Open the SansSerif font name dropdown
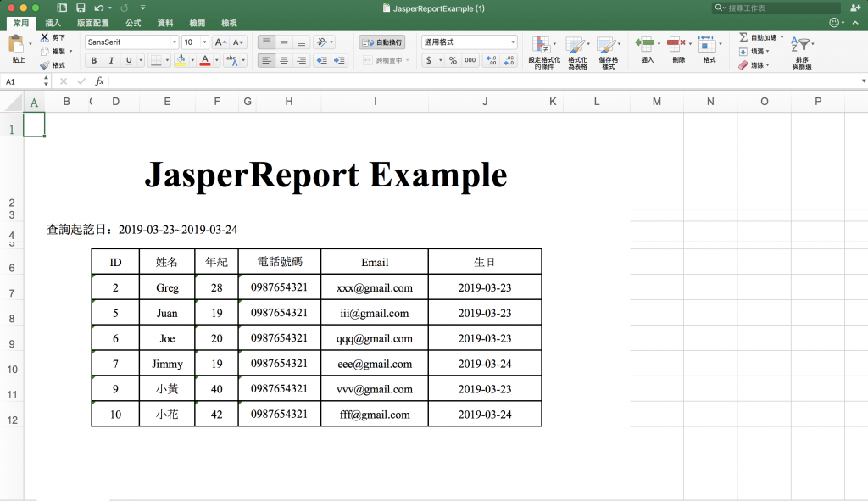 coord(175,42)
